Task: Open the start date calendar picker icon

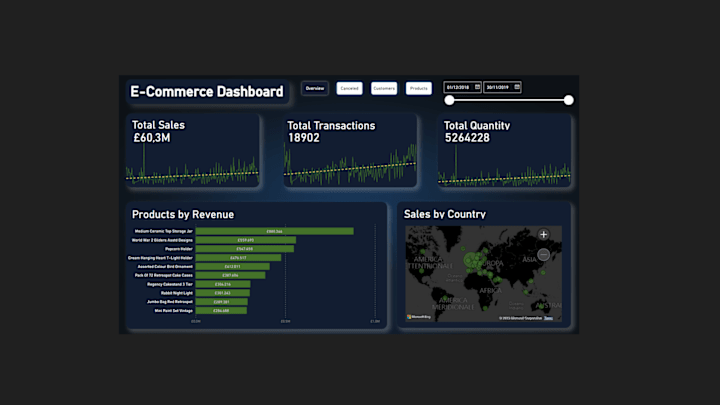Action: coord(477,87)
